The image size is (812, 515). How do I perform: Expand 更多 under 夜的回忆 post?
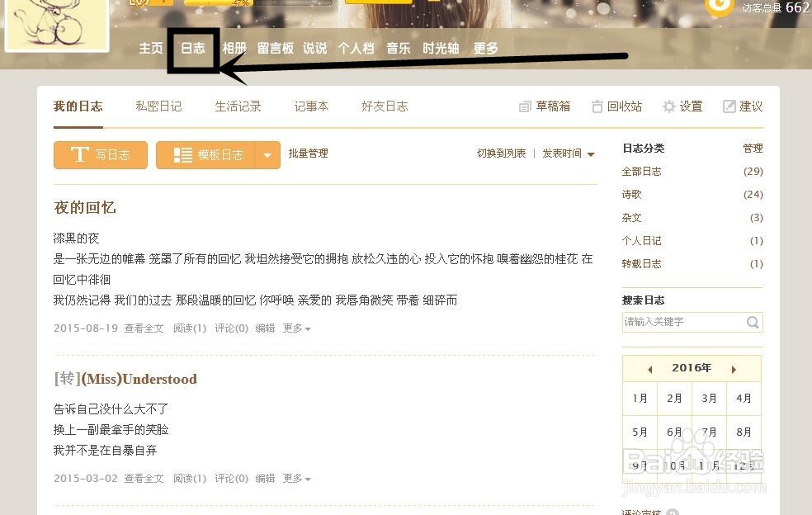pos(296,328)
